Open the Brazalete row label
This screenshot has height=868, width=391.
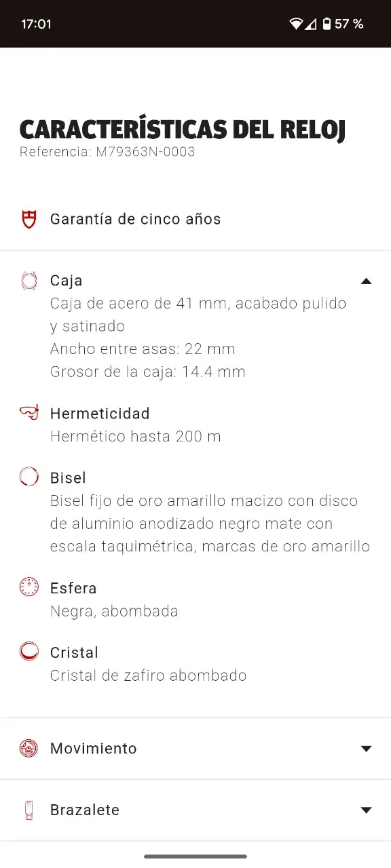tap(85, 810)
